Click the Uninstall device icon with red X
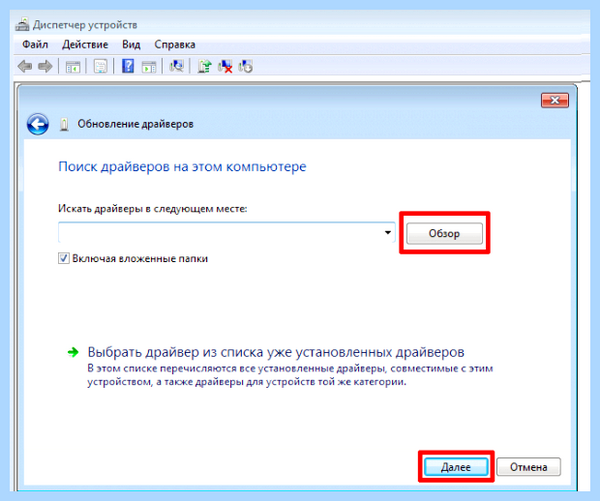 [225, 66]
